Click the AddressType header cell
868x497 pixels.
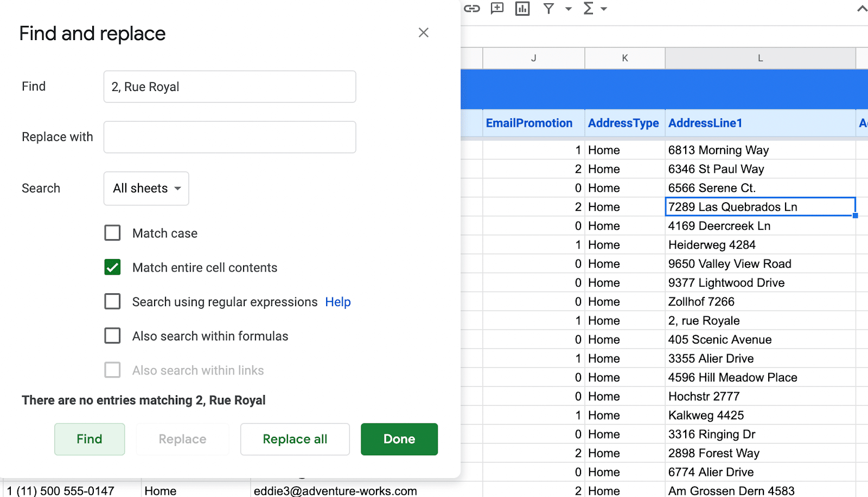(x=625, y=123)
